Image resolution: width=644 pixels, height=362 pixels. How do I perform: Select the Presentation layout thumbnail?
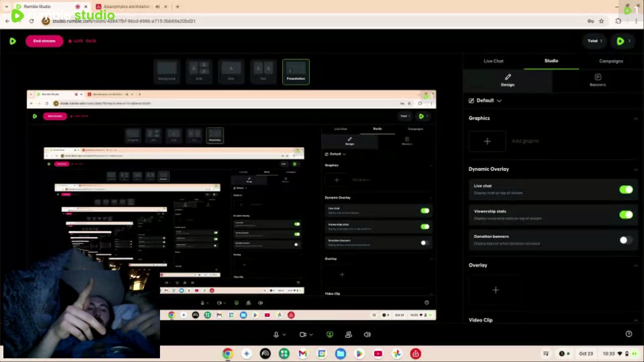296,72
